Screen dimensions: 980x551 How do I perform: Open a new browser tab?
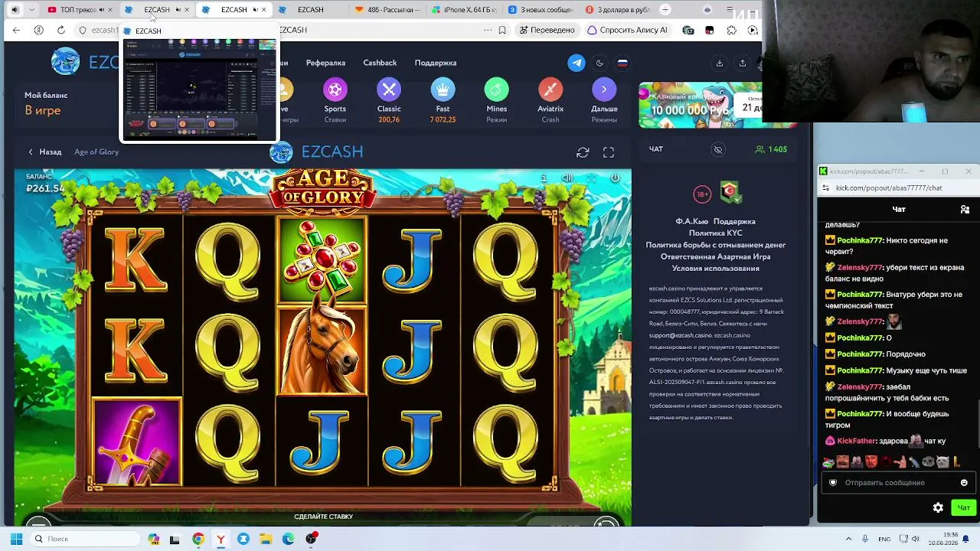click(x=665, y=10)
